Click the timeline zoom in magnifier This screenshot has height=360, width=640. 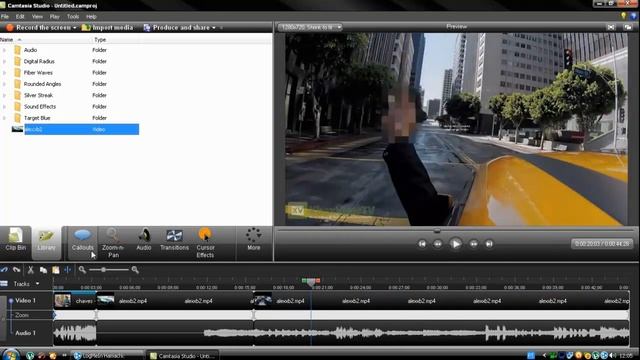[135, 270]
